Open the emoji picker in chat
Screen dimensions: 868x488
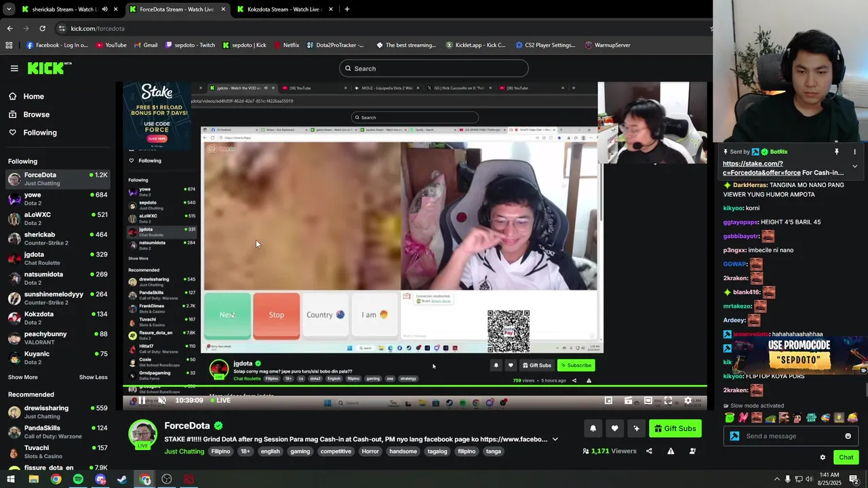click(x=848, y=436)
